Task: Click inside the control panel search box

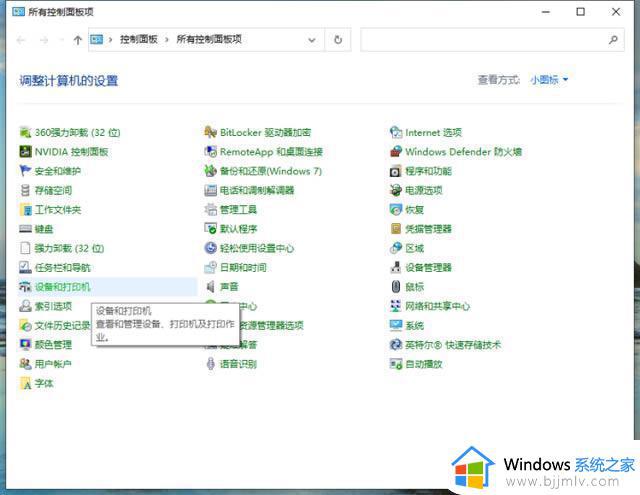Action: tap(492, 40)
